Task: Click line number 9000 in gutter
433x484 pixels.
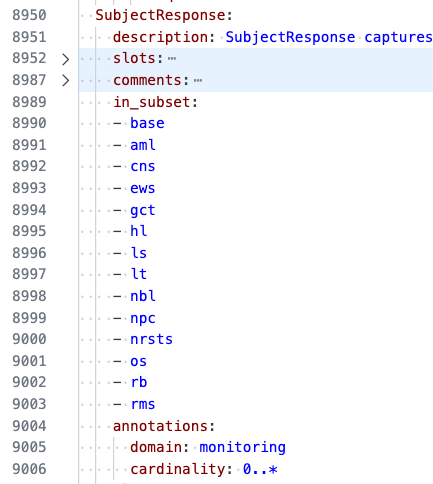Action: 29,339
